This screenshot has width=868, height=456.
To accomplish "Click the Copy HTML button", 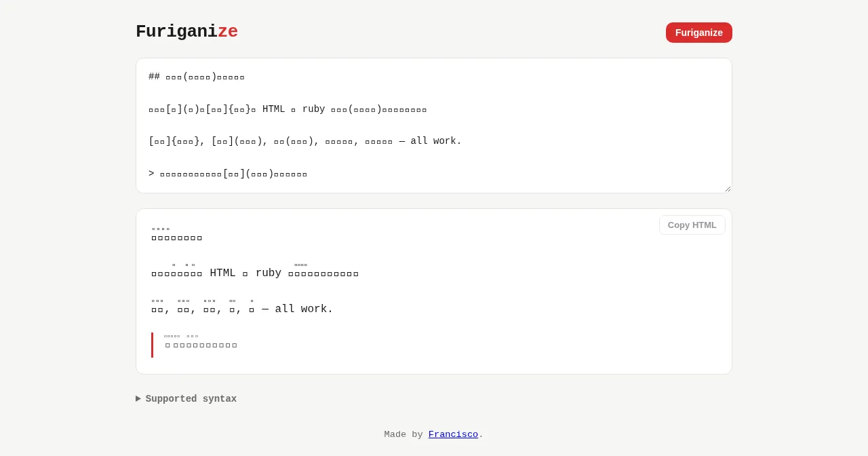I will (x=692, y=225).
